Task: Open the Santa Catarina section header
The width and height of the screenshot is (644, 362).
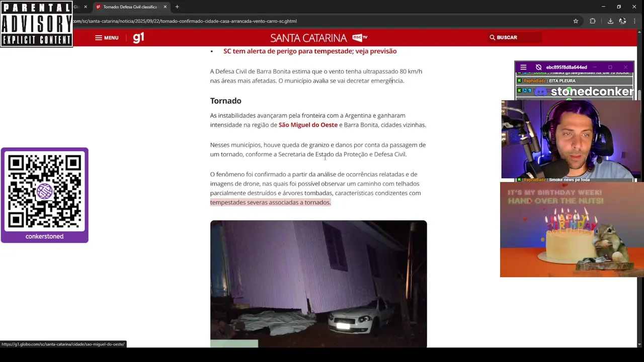Action: coord(308,38)
